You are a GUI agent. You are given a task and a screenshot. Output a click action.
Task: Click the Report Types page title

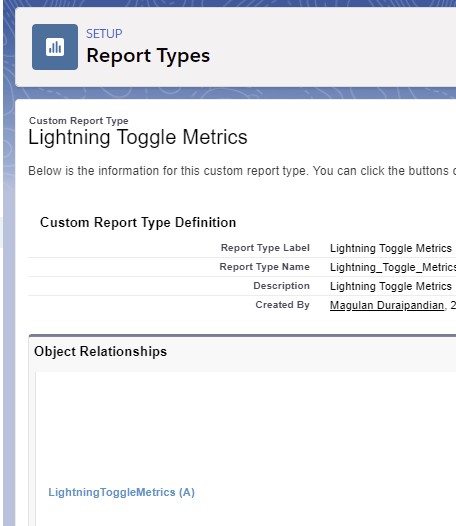pyautogui.click(x=148, y=56)
